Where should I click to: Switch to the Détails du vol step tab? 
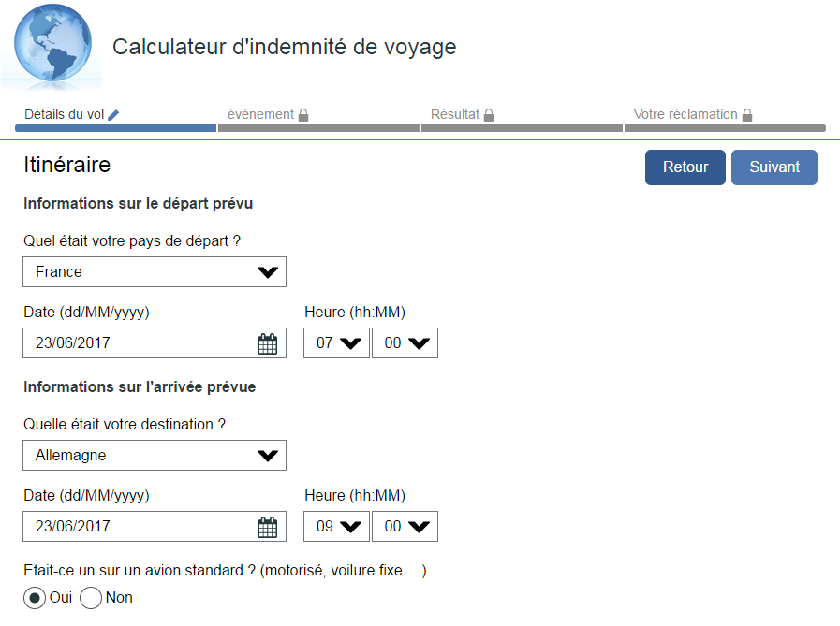click(x=66, y=115)
